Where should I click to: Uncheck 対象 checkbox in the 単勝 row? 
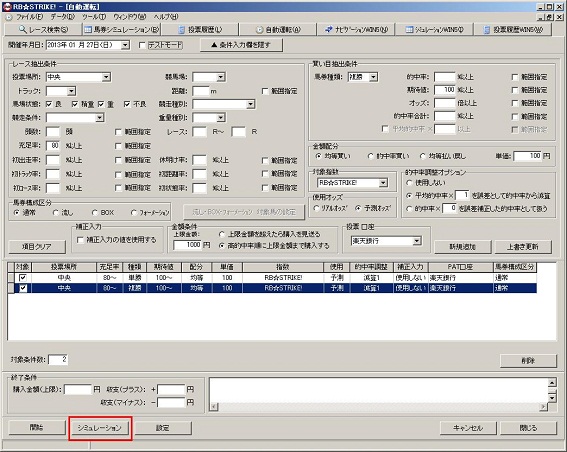pyautogui.click(x=23, y=278)
